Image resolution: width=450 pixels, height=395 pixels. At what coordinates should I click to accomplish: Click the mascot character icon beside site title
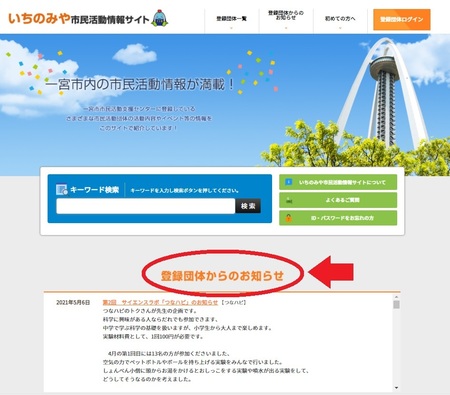(x=160, y=18)
